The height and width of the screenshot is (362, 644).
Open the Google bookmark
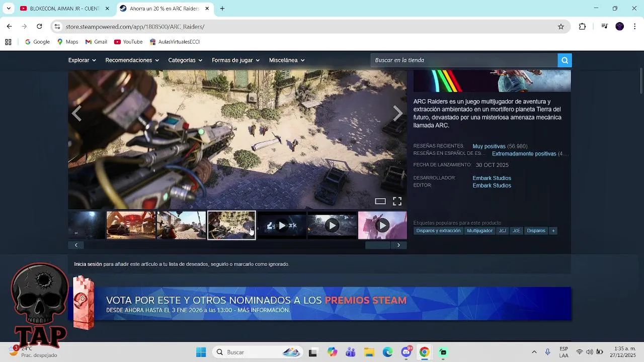pyautogui.click(x=37, y=42)
